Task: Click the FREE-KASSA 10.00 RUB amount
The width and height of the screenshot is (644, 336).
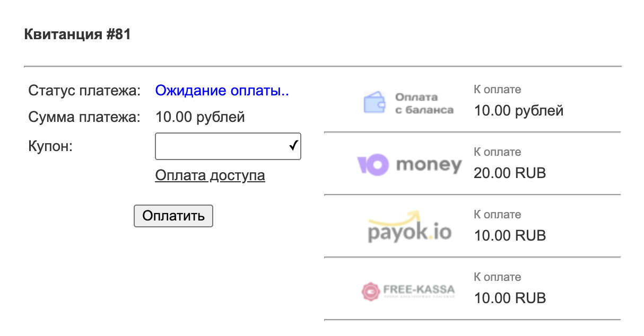Action: 509,298
